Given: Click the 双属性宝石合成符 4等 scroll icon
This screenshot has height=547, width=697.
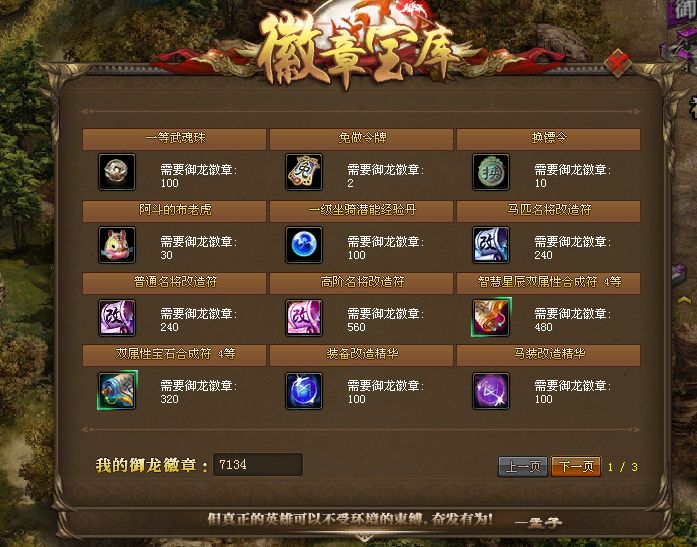Looking at the screenshot, I should point(117,390).
